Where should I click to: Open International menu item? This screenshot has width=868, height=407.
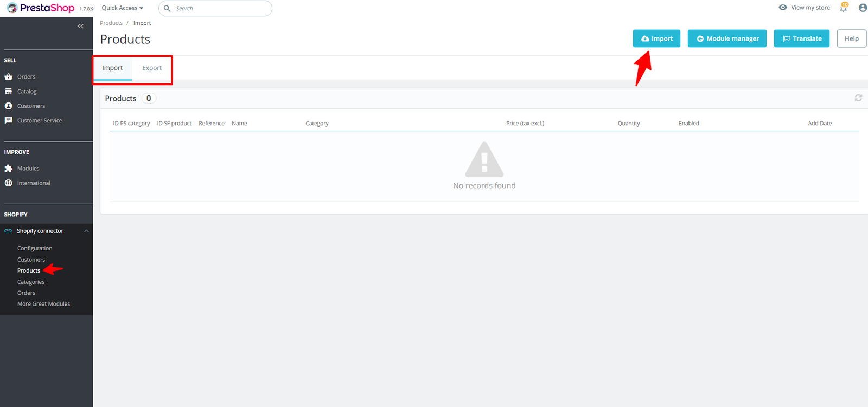(x=34, y=183)
